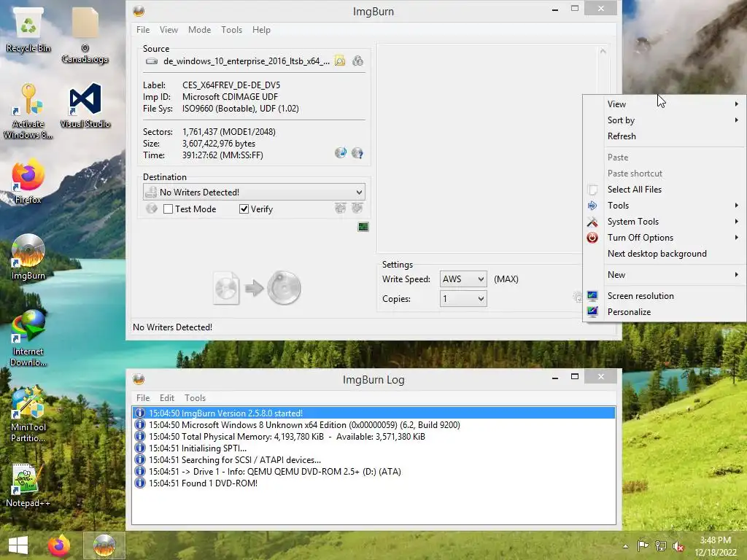Select the Canada.oga file on desktop

(85, 34)
